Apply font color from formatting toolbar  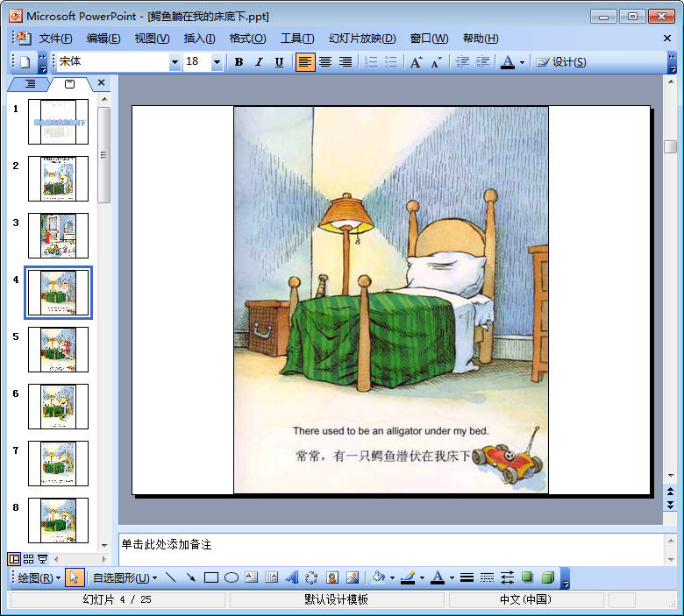click(508, 62)
